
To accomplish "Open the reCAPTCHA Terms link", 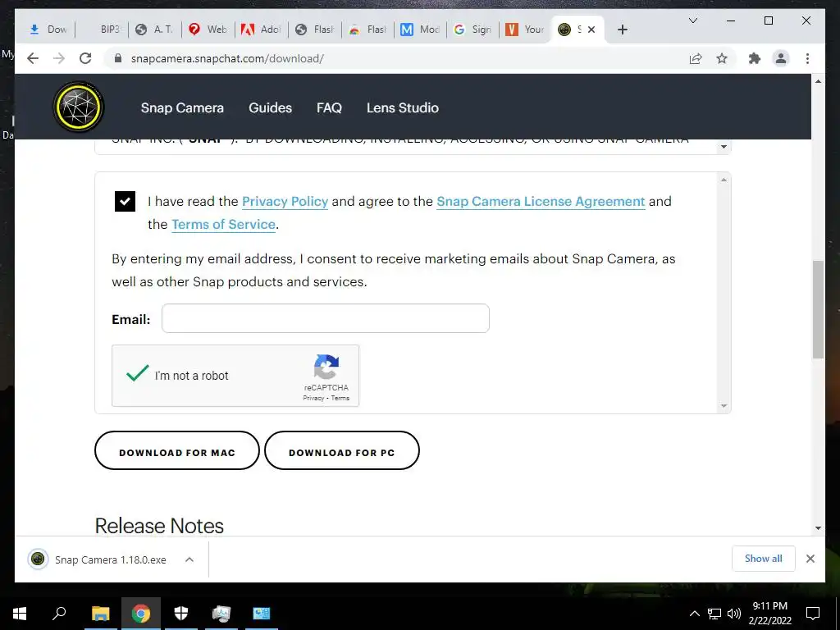I will (340, 398).
